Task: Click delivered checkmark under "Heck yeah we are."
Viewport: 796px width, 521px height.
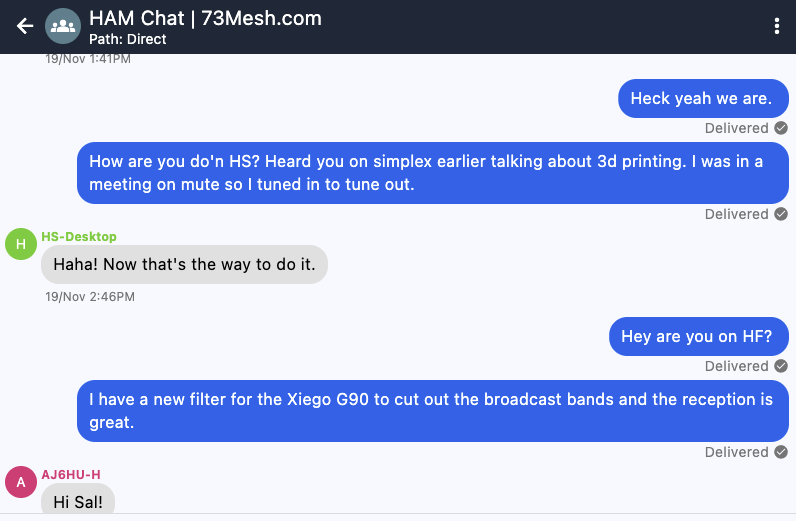Action: pos(781,128)
